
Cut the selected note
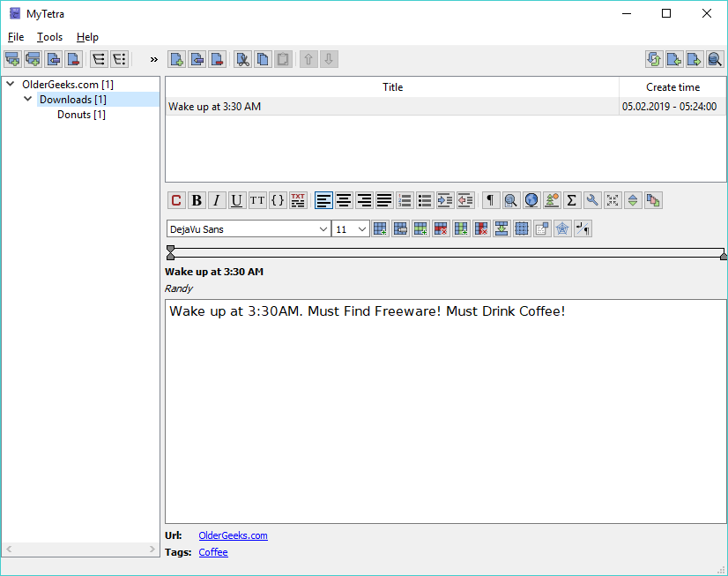click(243, 59)
